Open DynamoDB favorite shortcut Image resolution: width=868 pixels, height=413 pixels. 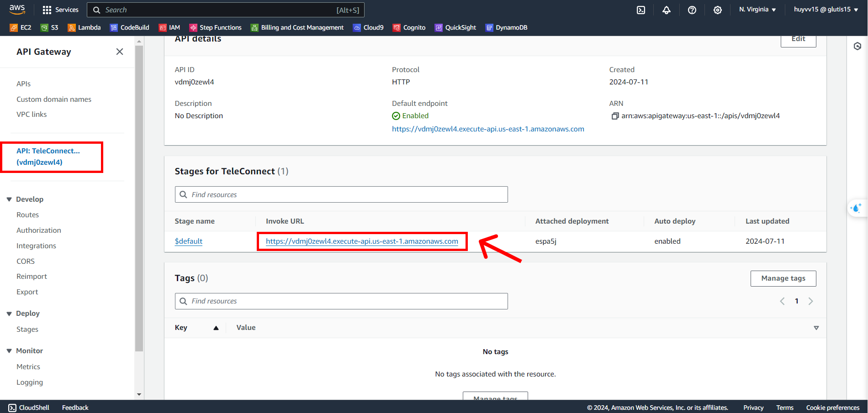[x=507, y=27]
